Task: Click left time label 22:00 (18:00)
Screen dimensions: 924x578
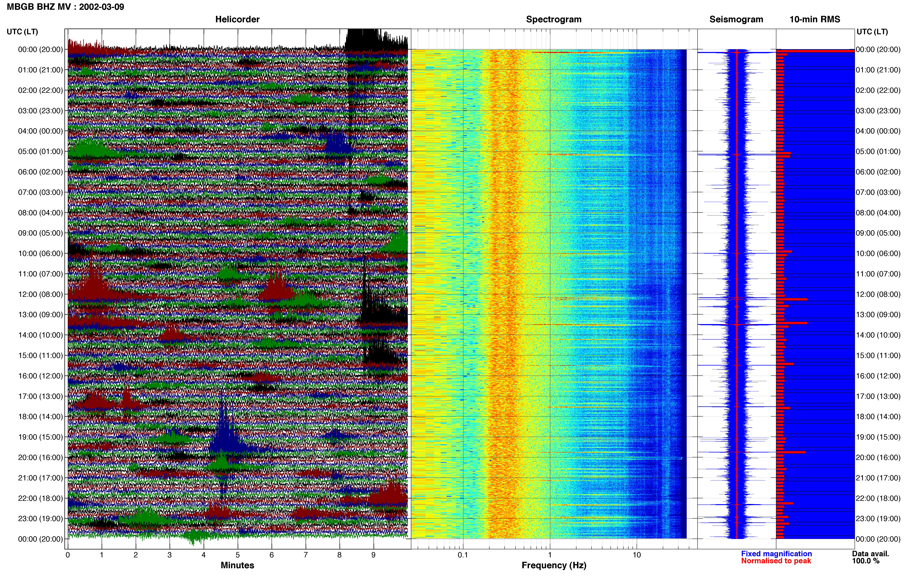Action: point(41,498)
